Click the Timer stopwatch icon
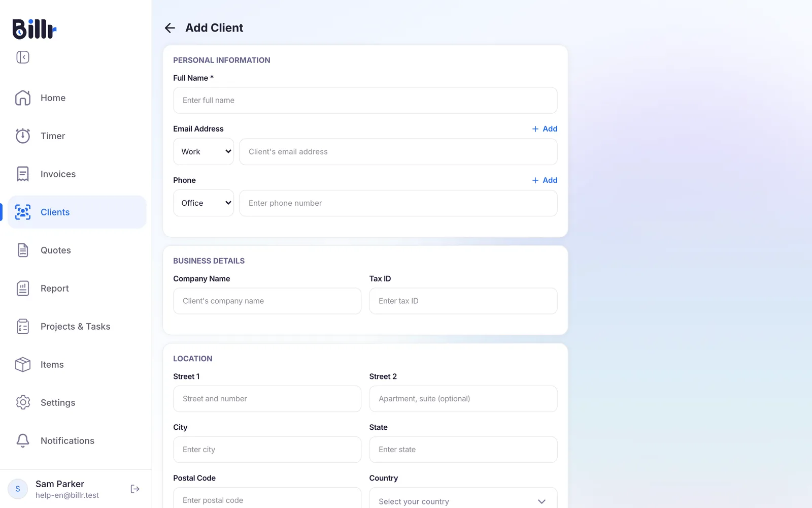This screenshot has height=508, width=812. click(23, 136)
